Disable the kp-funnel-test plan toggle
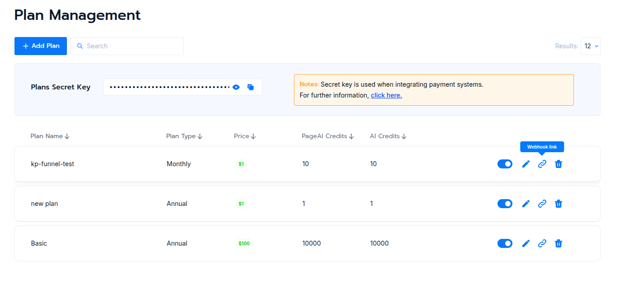The width and height of the screenshot is (644, 303). 505,164
